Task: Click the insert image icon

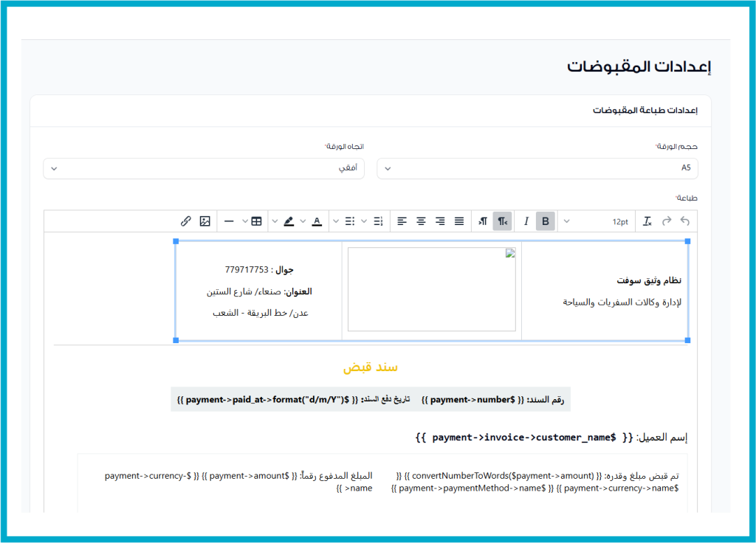Action: [205, 221]
